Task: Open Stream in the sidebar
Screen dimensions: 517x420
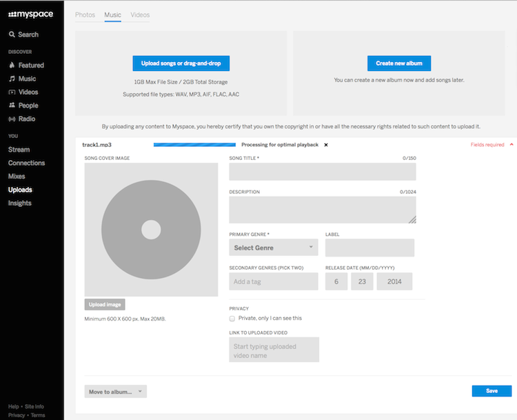Action: 19,150
